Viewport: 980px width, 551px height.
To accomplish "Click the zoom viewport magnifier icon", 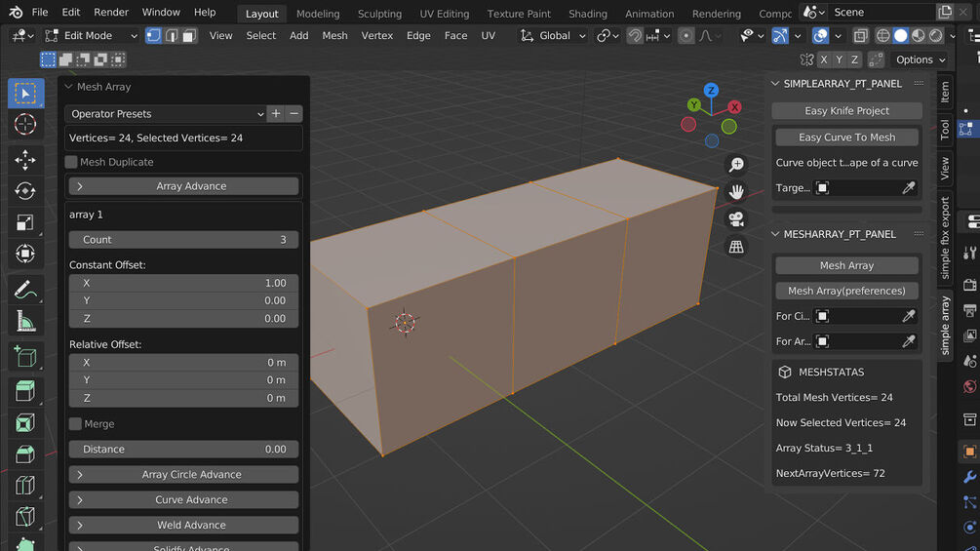I will [736, 164].
